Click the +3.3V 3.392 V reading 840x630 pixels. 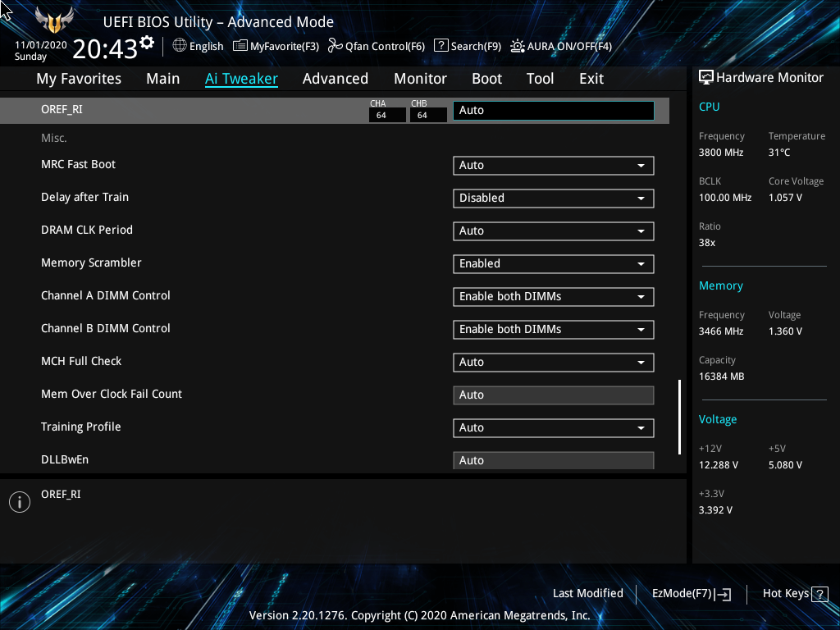[x=715, y=510]
